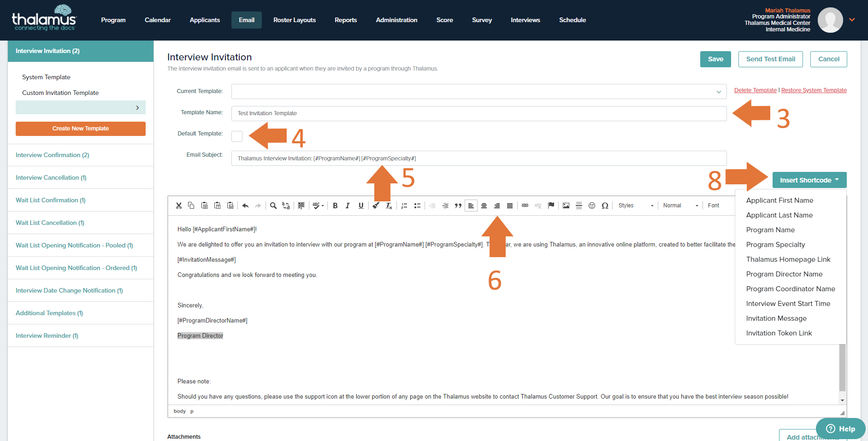This screenshot has height=441, width=868.
Task: Toggle italic formatting
Action: pos(348,206)
